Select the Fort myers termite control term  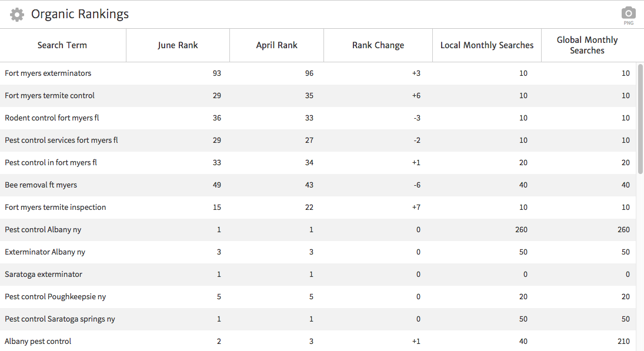click(49, 96)
